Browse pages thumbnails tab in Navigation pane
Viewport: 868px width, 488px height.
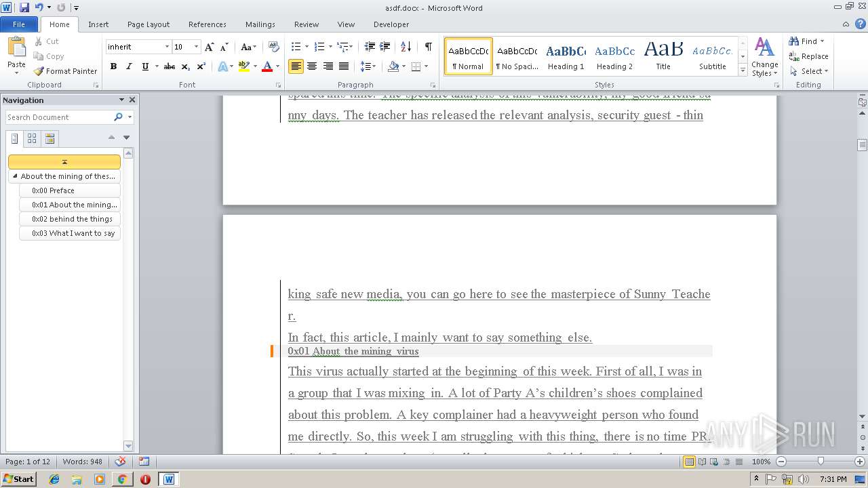click(32, 138)
